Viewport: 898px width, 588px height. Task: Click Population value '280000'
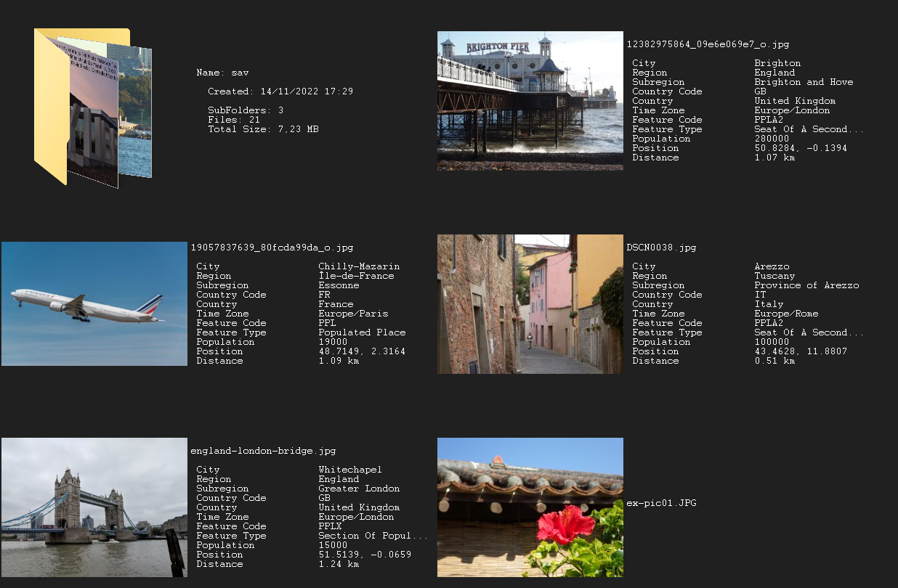coord(772,139)
